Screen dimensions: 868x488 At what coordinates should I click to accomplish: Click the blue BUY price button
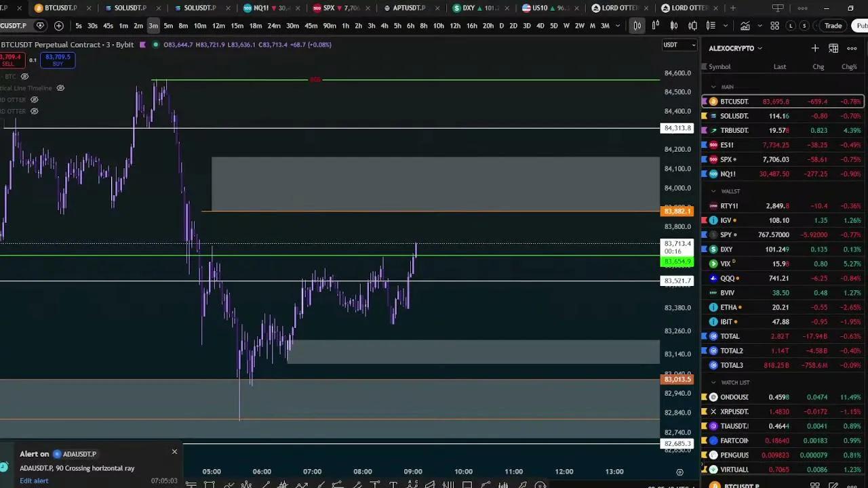pos(58,60)
